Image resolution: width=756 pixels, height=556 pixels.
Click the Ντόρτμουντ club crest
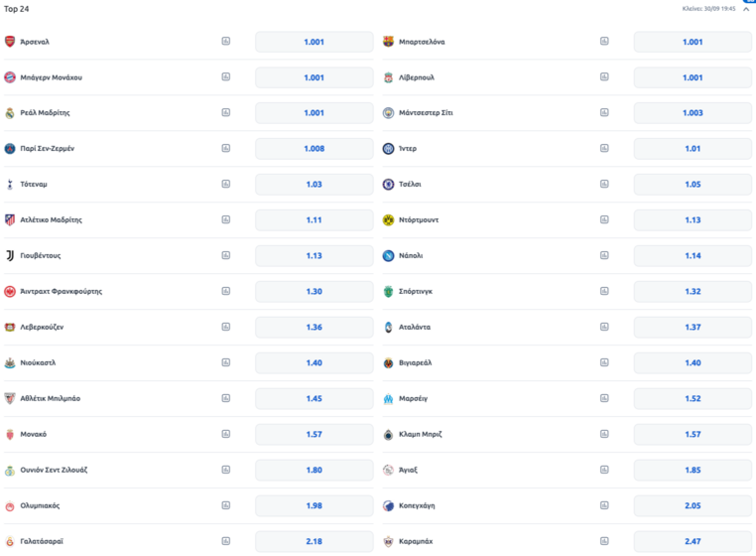[389, 219]
